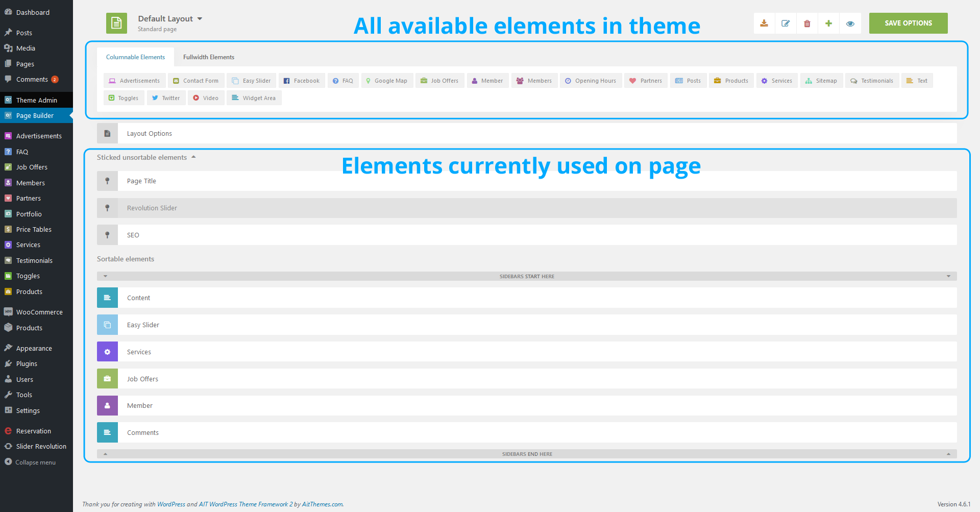Image resolution: width=980 pixels, height=512 pixels.
Task: Click the SEO pin icon
Action: tap(107, 235)
